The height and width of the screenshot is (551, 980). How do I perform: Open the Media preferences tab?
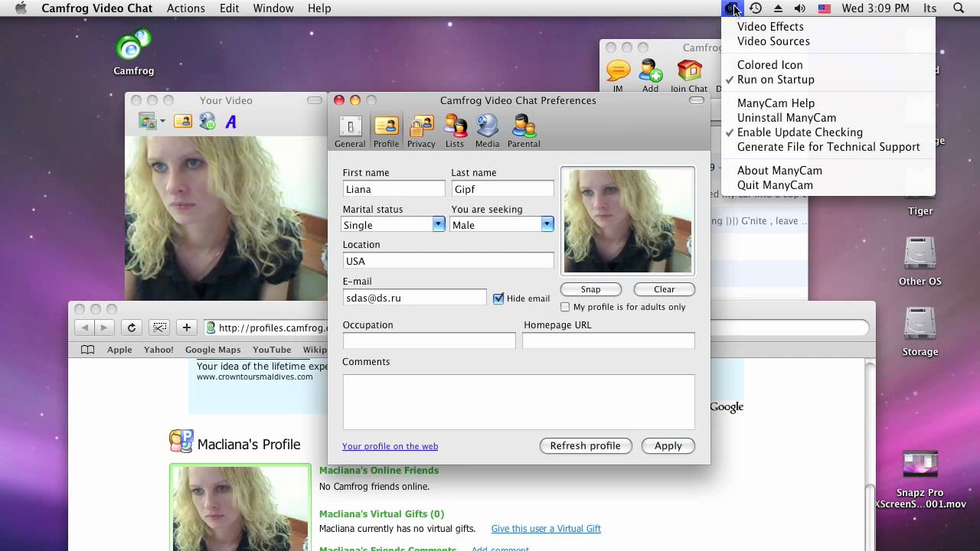[x=487, y=131]
